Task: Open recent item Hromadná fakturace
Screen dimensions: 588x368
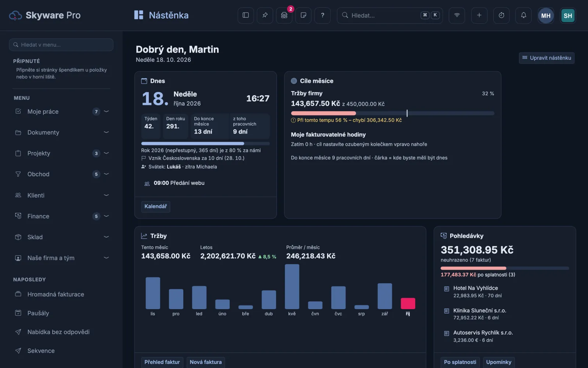Action: 61,294
